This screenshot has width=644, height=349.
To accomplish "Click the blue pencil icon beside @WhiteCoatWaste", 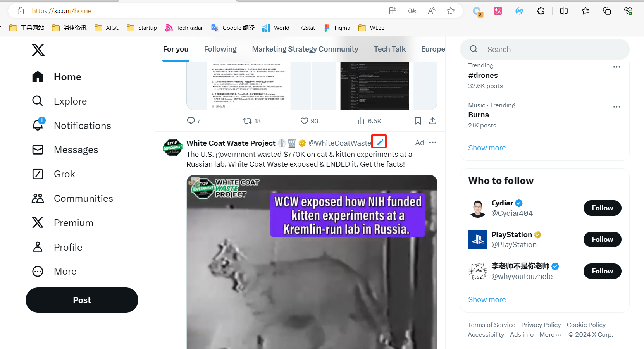I will [x=379, y=142].
